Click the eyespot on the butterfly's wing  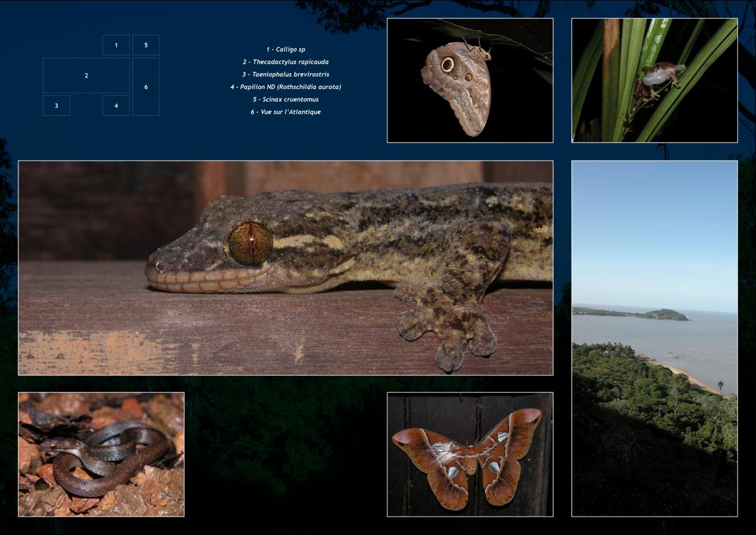pos(448,64)
